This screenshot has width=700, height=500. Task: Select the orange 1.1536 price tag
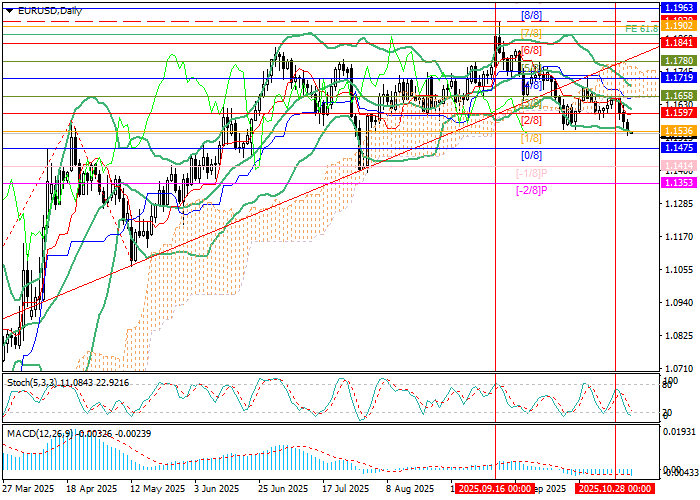(678, 131)
